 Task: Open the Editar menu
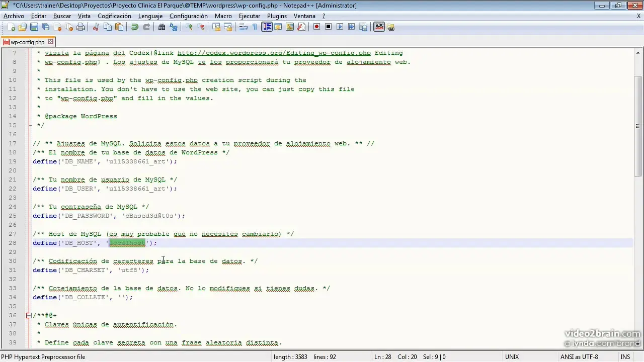(x=39, y=16)
